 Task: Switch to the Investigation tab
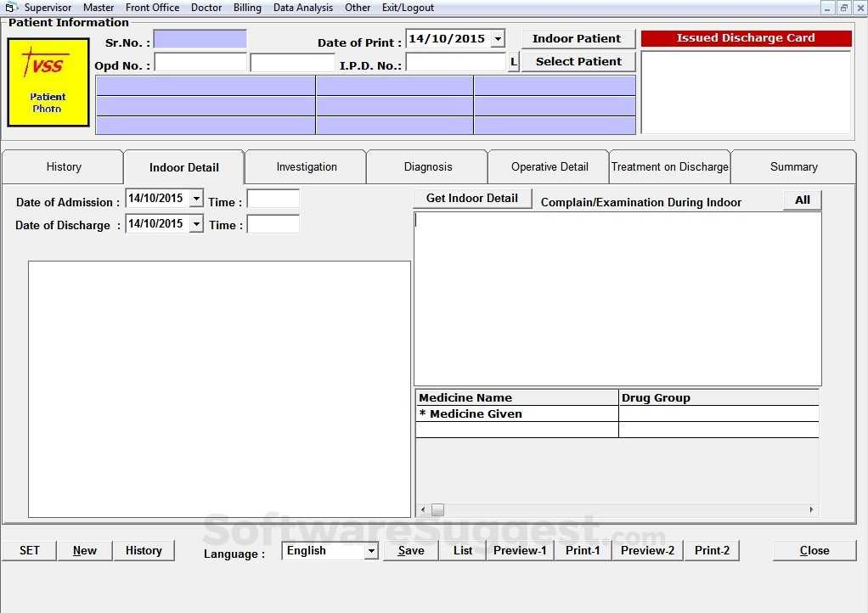pyautogui.click(x=306, y=166)
